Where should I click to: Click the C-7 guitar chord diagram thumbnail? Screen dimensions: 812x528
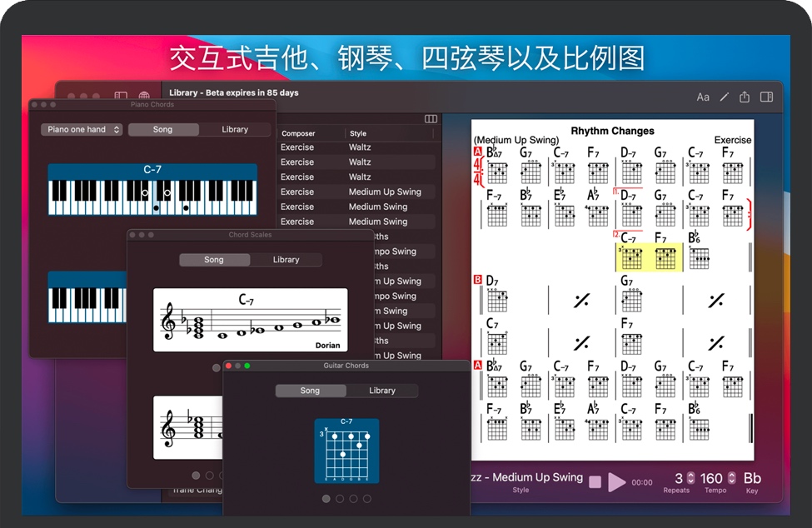346,451
